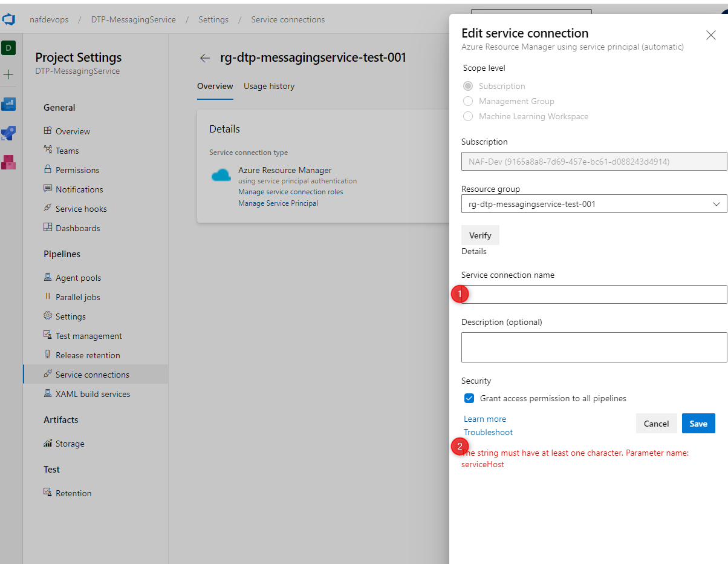This screenshot has width=728, height=564.
Task: Click the Storage chart icon
Action: [48, 443]
